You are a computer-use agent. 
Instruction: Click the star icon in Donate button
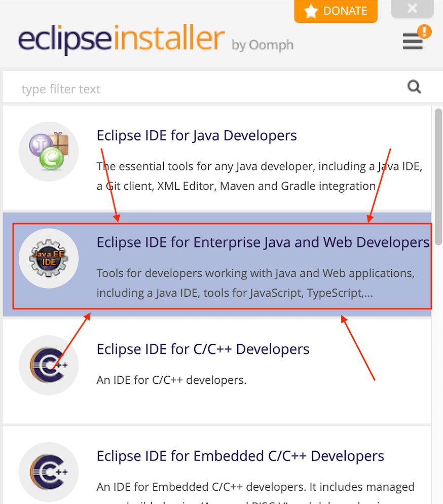(311, 11)
